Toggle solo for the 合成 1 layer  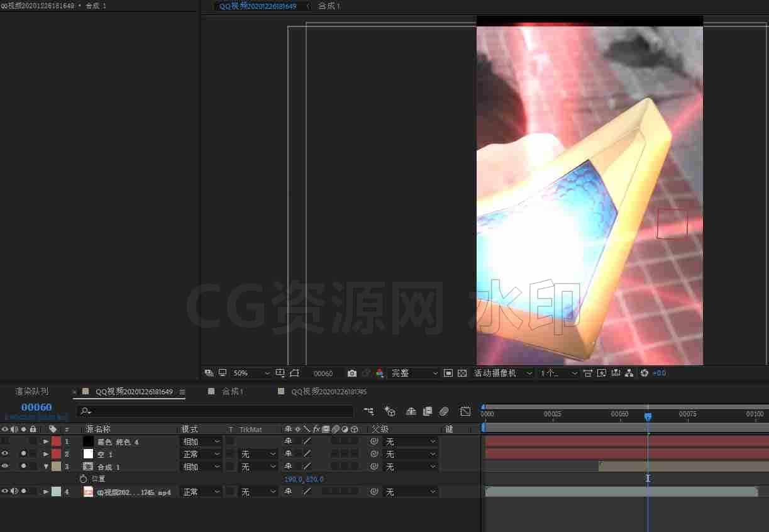[x=23, y=467]
